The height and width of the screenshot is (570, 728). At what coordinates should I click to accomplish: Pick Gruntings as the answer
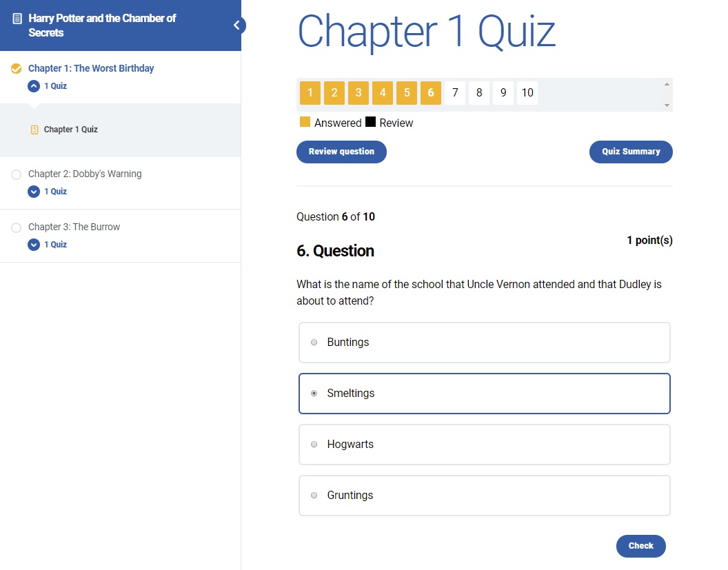point(314,496)
